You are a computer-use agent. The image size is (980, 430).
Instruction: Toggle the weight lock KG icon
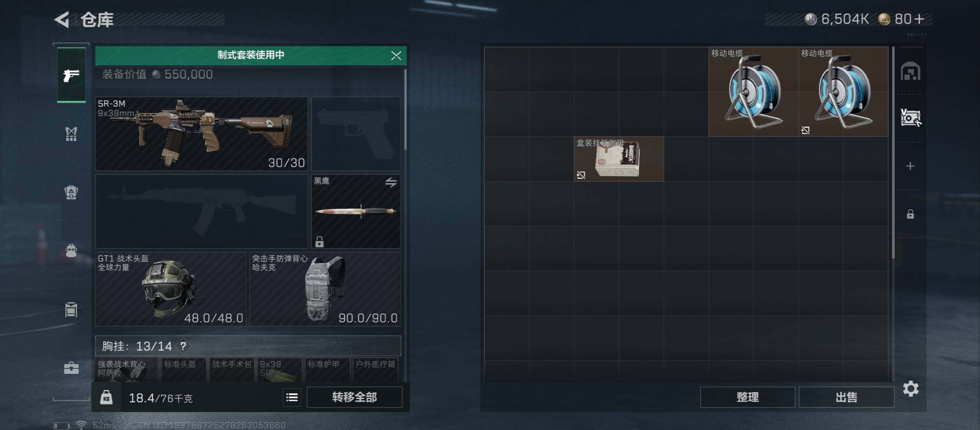click(x=106, y=397)
